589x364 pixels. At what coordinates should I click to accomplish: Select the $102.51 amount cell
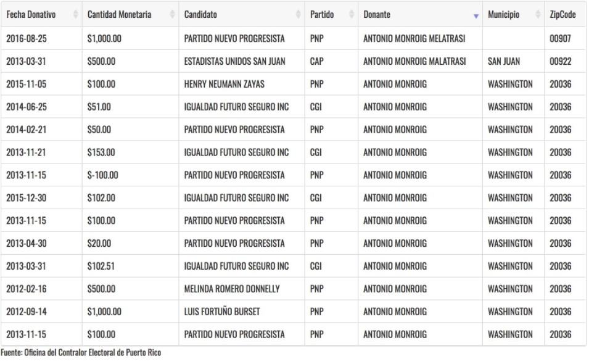tap(130, 266)
